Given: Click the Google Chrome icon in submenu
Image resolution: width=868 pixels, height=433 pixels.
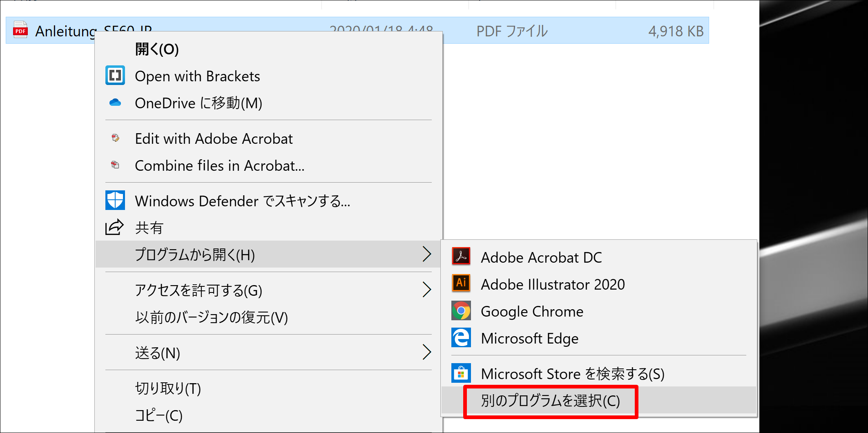Looking at the screenshot, I should (461, 311).
